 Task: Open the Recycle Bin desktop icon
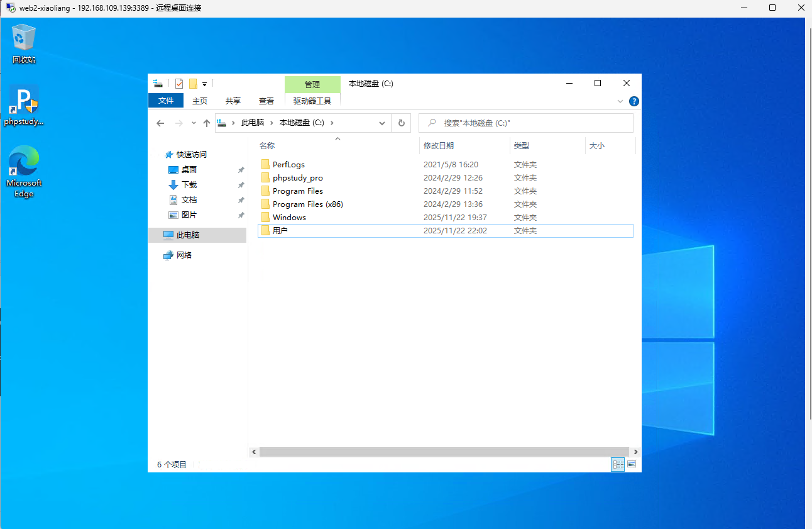click(24, 43)
